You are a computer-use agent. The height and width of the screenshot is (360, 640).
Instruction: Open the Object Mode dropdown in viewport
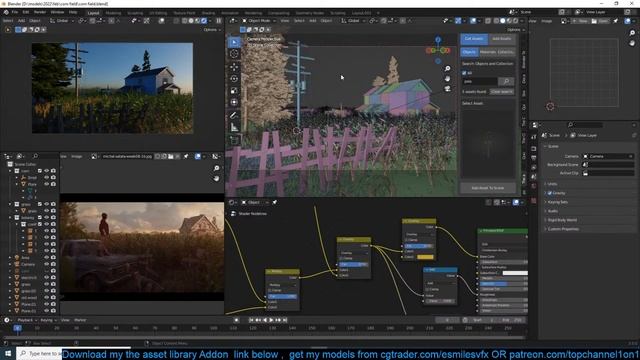259,21
